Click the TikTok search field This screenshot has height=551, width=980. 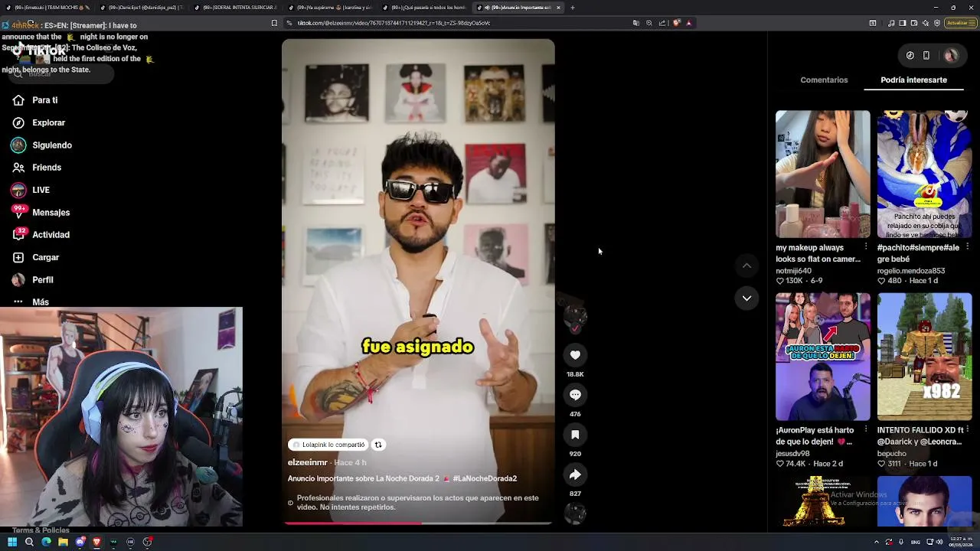62,73
